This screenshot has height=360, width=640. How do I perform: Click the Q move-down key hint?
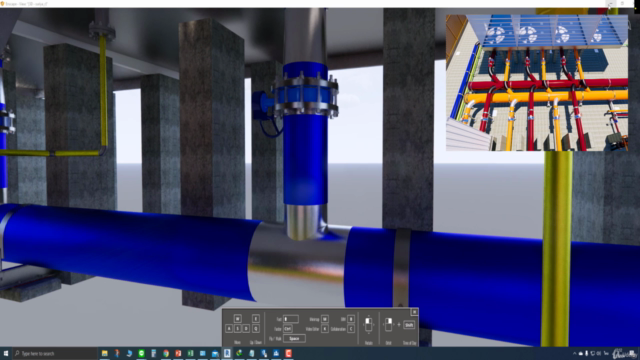[256, 329]
